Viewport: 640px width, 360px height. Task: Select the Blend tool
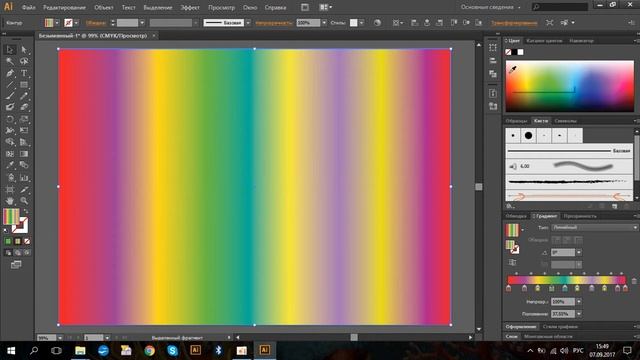pos(24,165)
